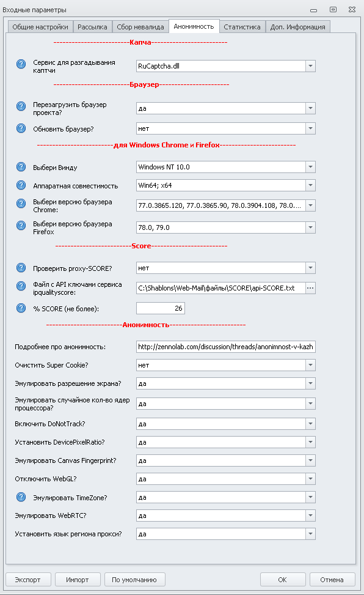The image size is (364, 595).
Task: Open help for % SCORE (не более)
Action: point(21,308)
